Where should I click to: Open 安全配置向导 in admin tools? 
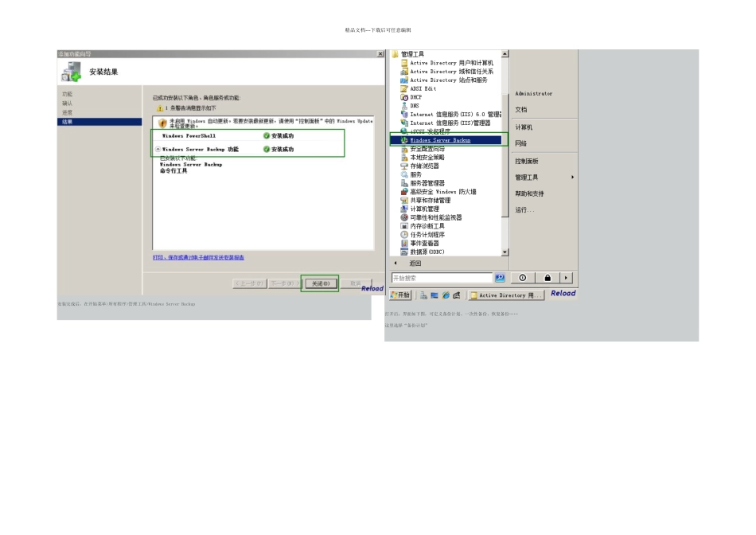click(423, 149)
